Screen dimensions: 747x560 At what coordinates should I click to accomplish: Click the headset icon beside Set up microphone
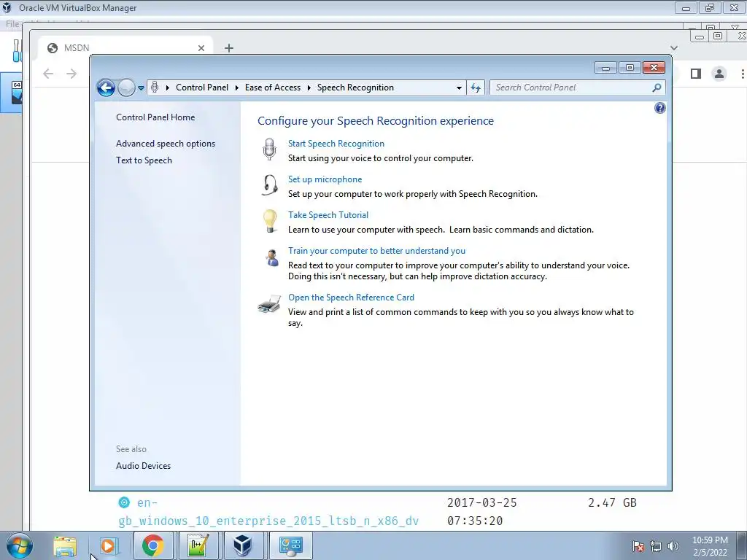[x=270, y=184]
